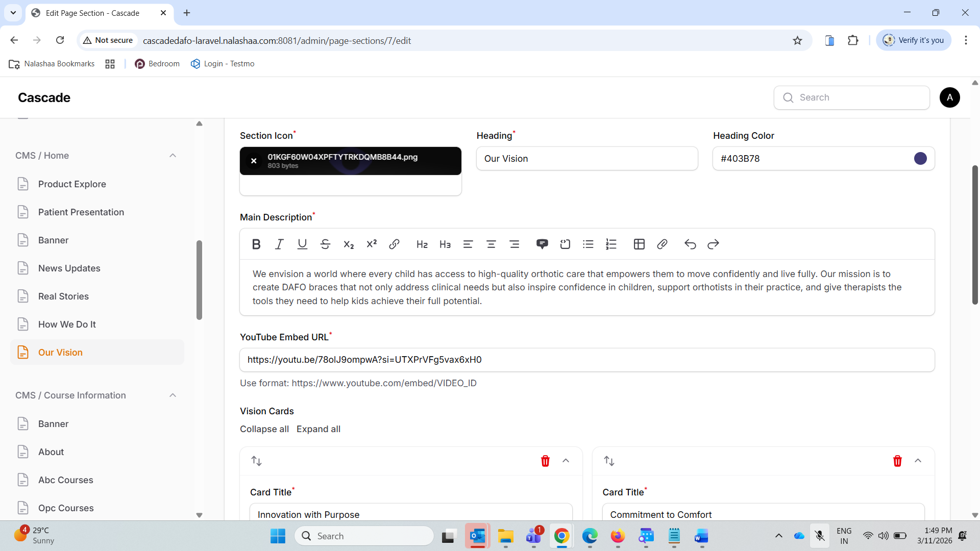Open the Real Stories sidebar item
980x551 pixels.
point(63,296)
